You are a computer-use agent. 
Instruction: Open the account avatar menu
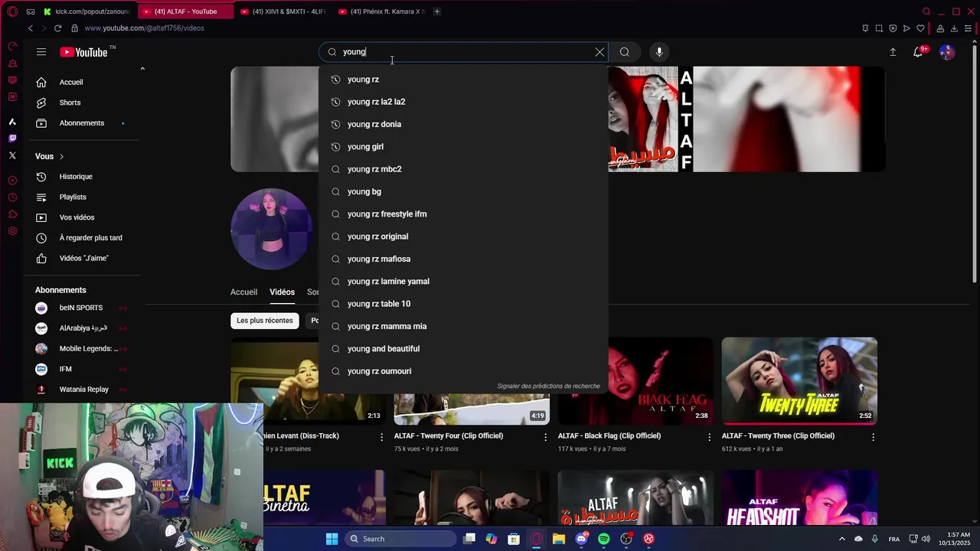pyautogui.click(x=947, y=52)
